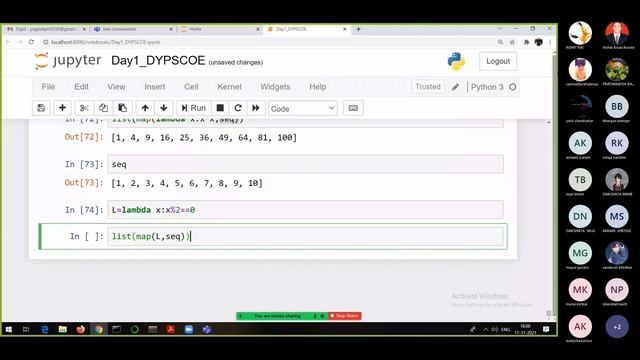This screenshot has height=360, width=640.
Task: Open the Edit menu in Jupyter
Action: pyautogui.click(x=81, y=87)
